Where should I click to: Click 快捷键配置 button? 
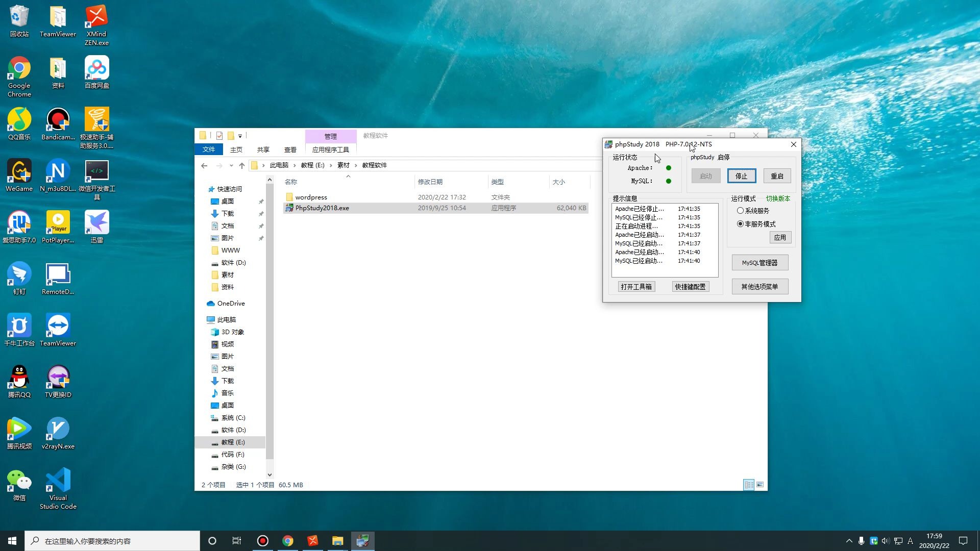pos(690,287)
